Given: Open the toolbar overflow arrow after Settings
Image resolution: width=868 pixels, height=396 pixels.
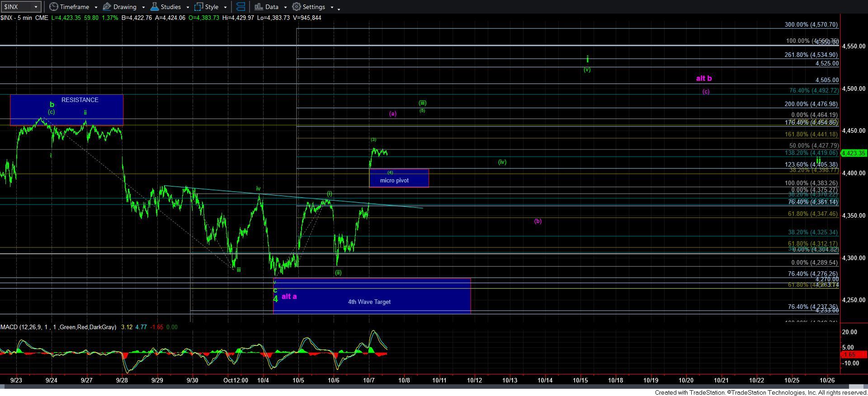Looking at the screenshot, I should tap(339, 9).
